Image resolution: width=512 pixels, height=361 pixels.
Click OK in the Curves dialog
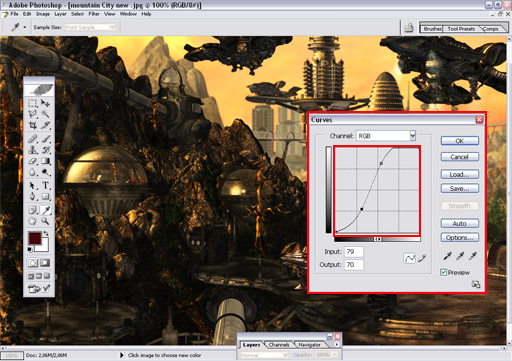tap(460, 141)
